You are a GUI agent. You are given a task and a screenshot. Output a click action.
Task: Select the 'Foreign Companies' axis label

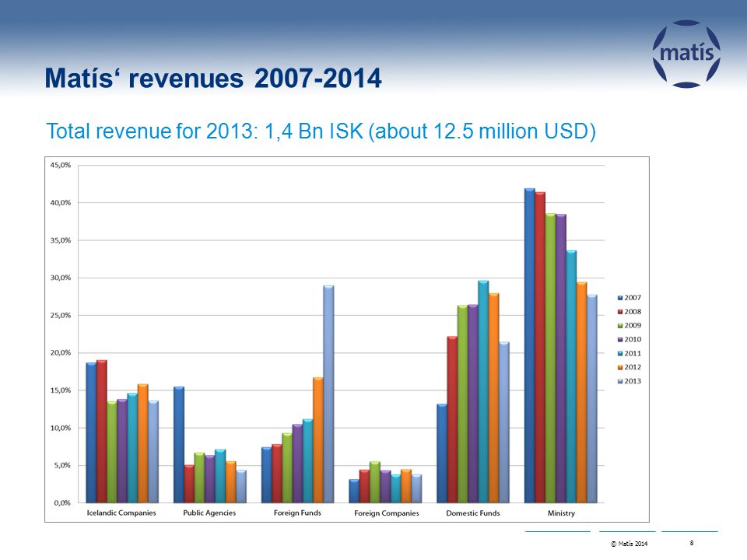[387, 513]
